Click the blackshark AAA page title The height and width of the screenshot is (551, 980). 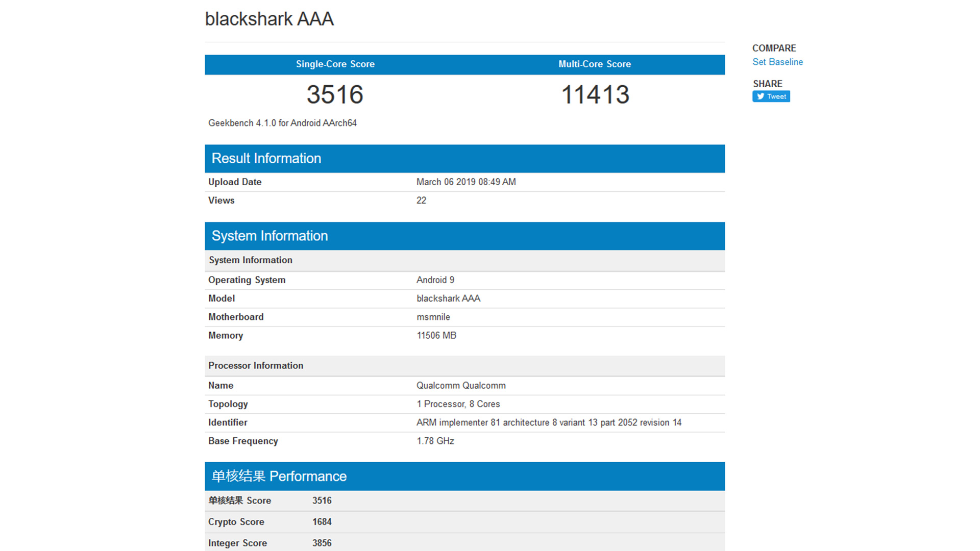point(269,19)
